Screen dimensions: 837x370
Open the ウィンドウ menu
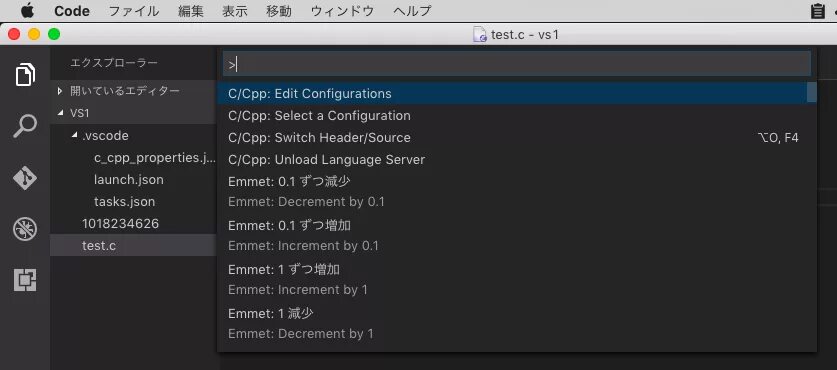coord(342,11)
